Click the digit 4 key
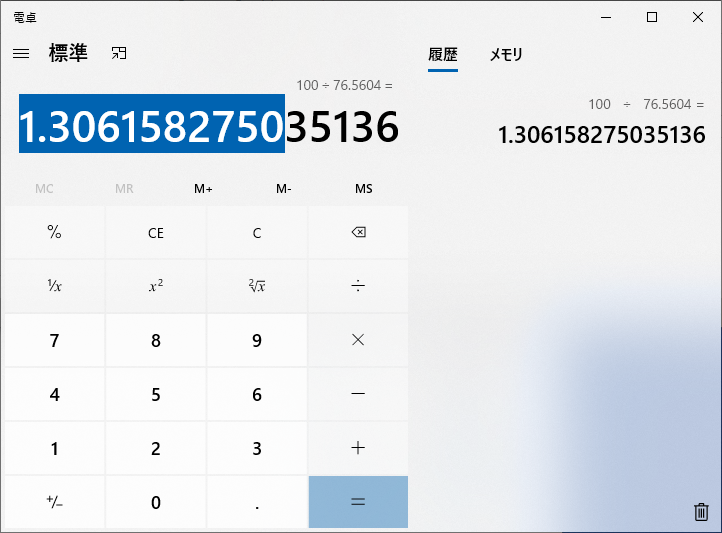722x533 pixels. (55, 394)
